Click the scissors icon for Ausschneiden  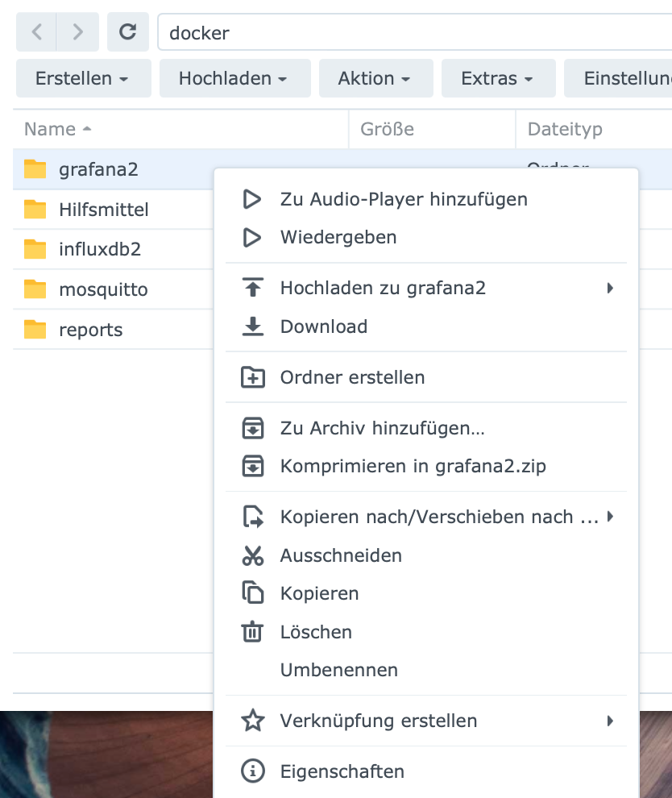(x=253, y=555)
